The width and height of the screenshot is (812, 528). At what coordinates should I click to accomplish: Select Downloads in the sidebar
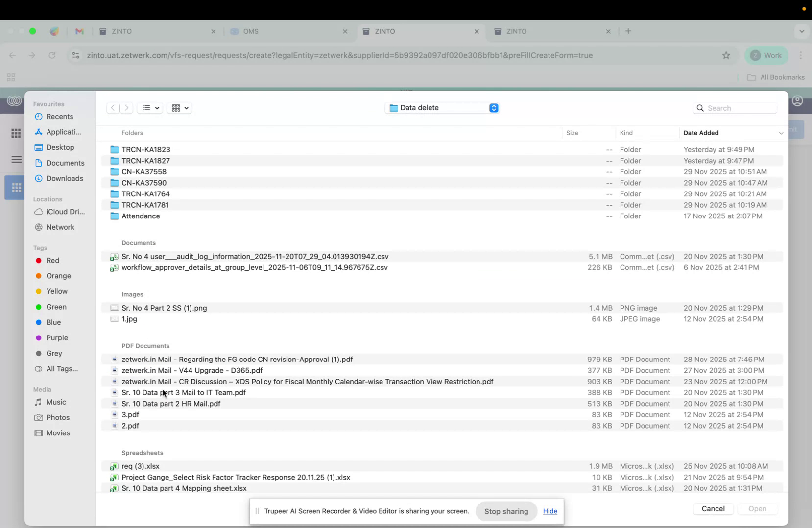pyautogui.click(x=65, y=178)
